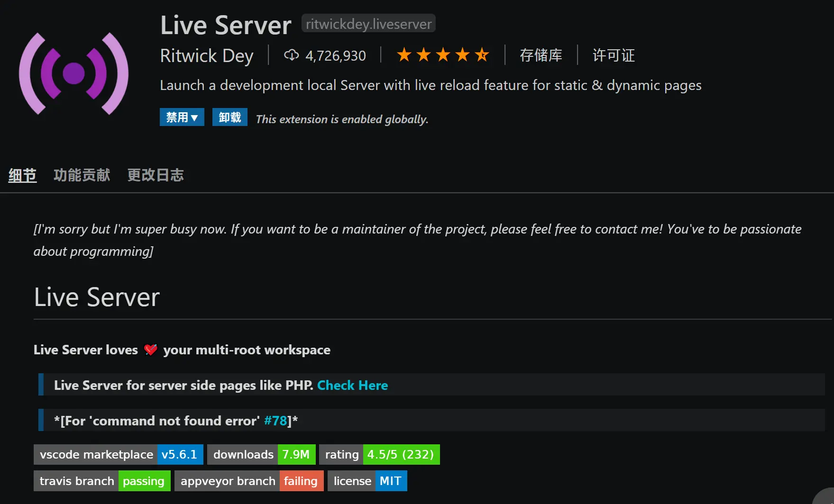Click the license MIT badge

point(367,481)
